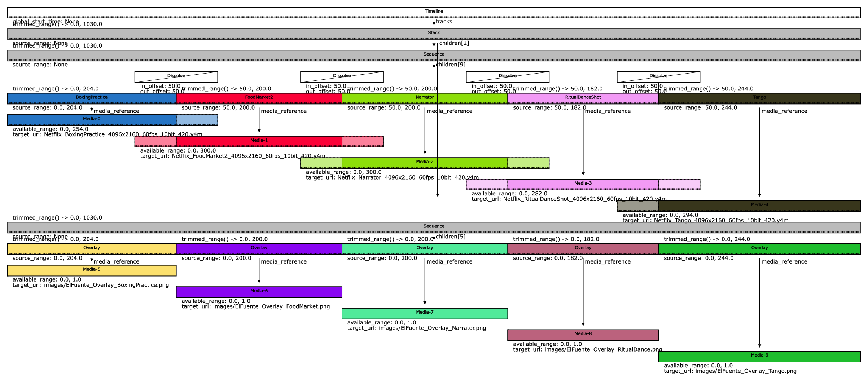Screen dimensions: 868x380
Task: Select the yellow Overlay clip
Action: (92, 249)
